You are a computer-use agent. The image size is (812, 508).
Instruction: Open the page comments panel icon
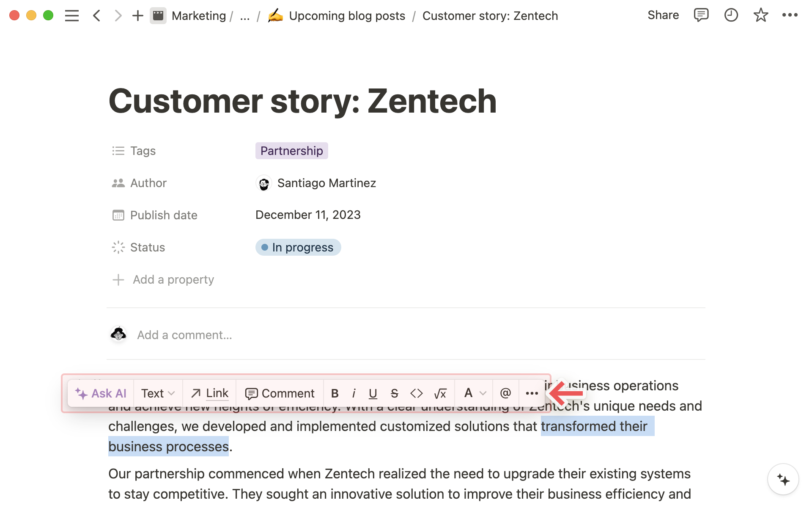click(x=701, y=15)
